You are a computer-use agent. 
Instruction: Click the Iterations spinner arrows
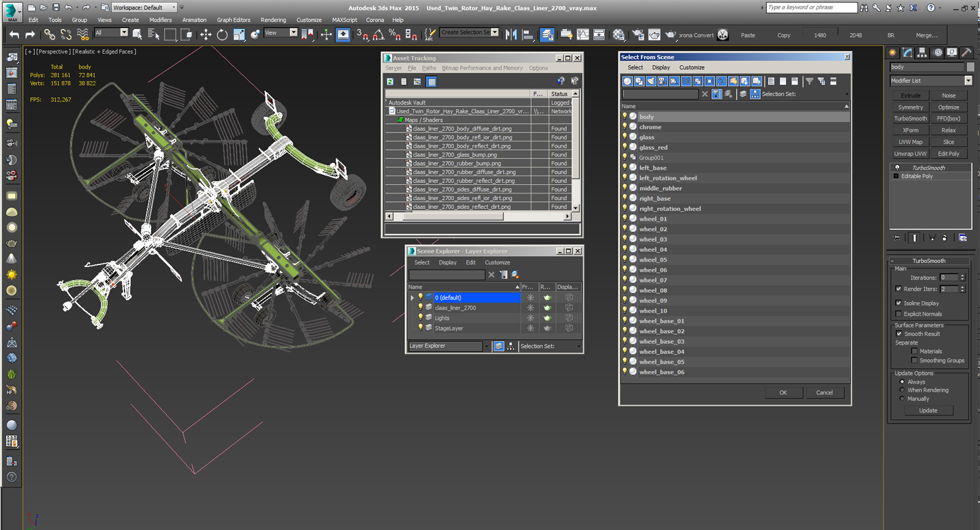coord(962,278)
